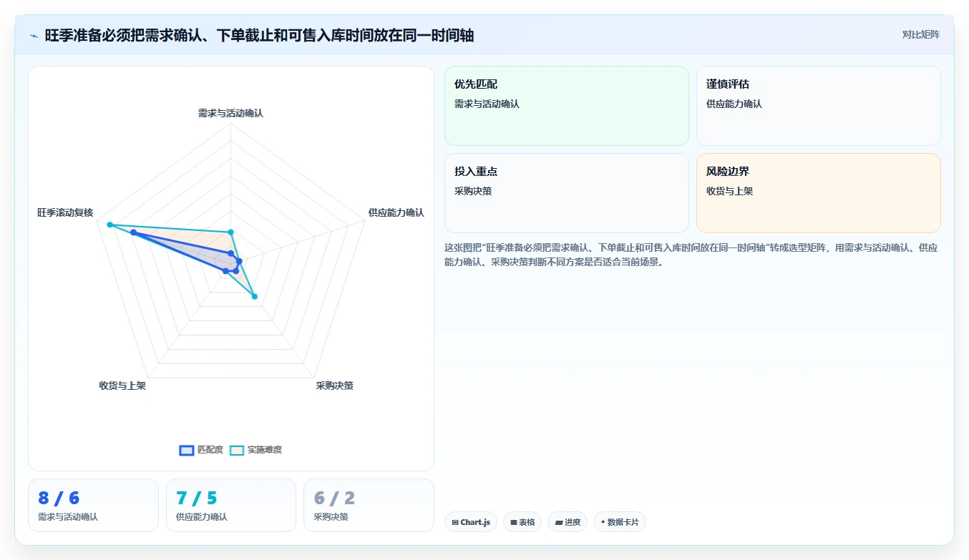The height and width of the screenshot is (560, 969).
Task: Click the 数据卡片 chip icon
Action: (x=603, y=523)
